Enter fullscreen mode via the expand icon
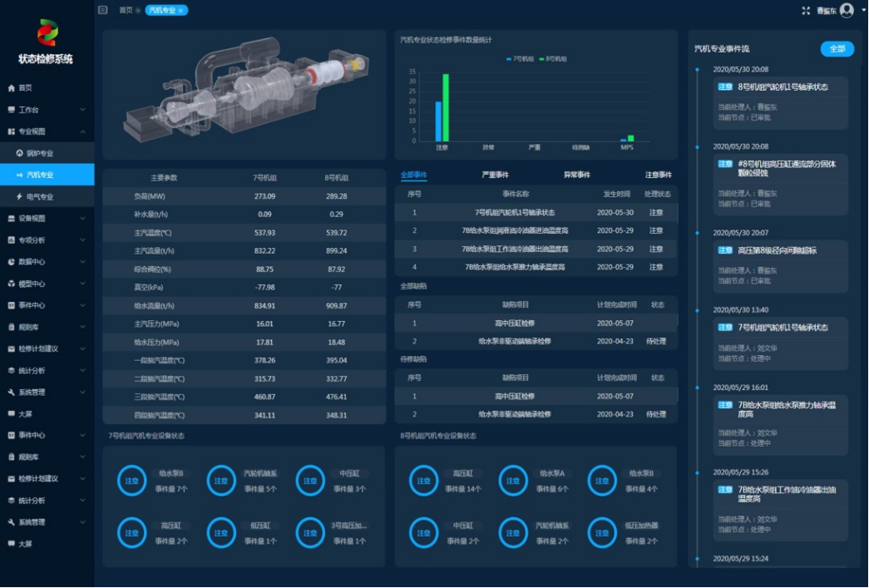The height and width of the screenshot is (588, 869). (805, 10)
